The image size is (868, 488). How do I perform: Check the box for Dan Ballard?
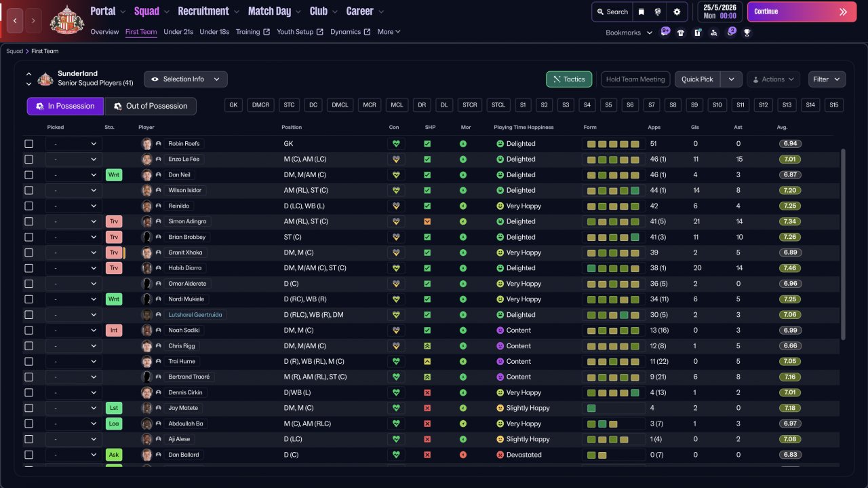(28, 455)
